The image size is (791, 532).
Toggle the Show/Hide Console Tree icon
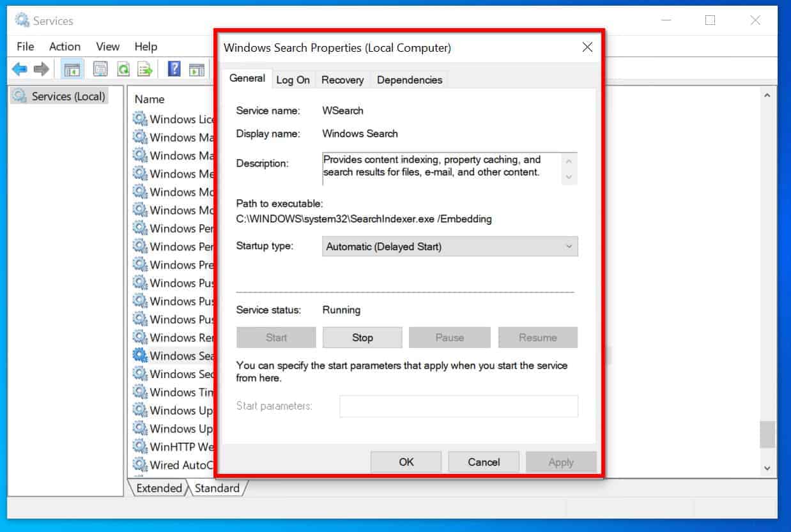(x=72, y=69)
